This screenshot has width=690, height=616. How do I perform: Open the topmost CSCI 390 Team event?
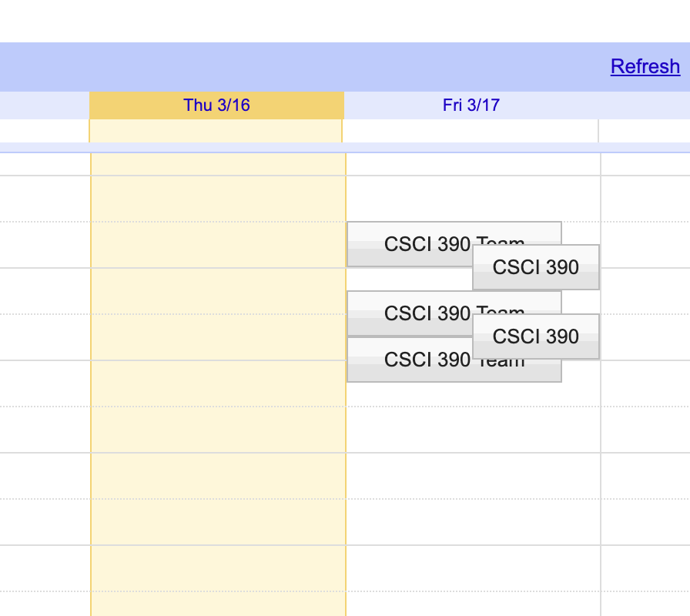(408, 244)
